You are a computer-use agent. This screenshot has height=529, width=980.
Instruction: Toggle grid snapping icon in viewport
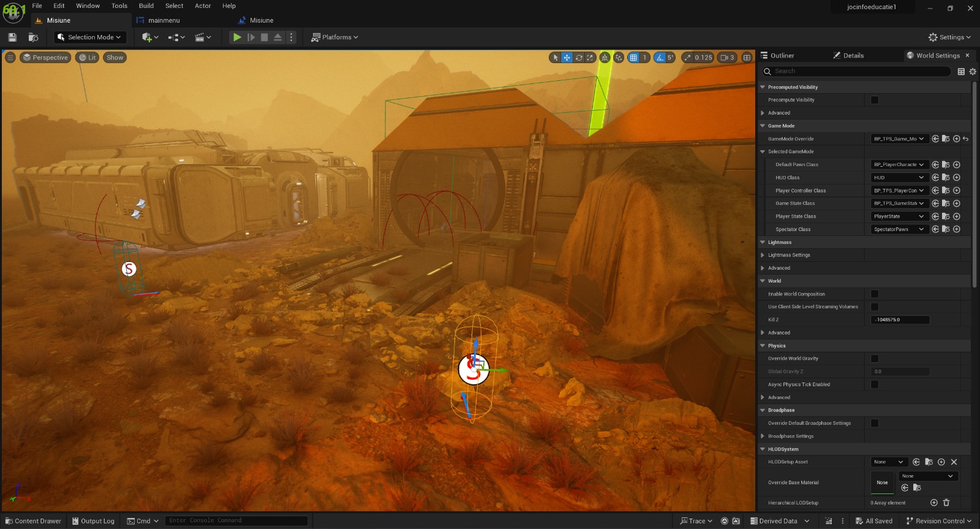point(634,58)
